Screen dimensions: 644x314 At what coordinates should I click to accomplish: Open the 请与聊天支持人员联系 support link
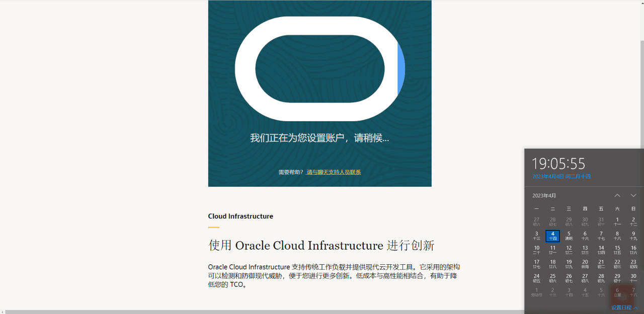click(x=334, y=172)
